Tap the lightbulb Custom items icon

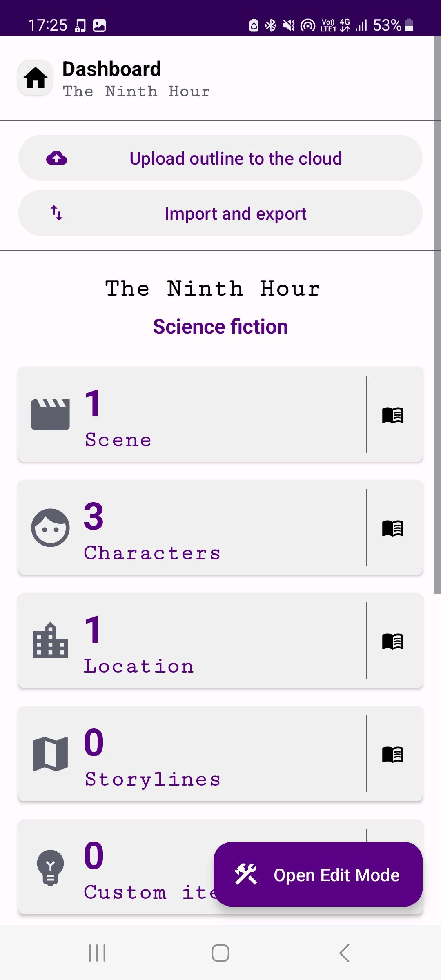click(x=51, y=867)
